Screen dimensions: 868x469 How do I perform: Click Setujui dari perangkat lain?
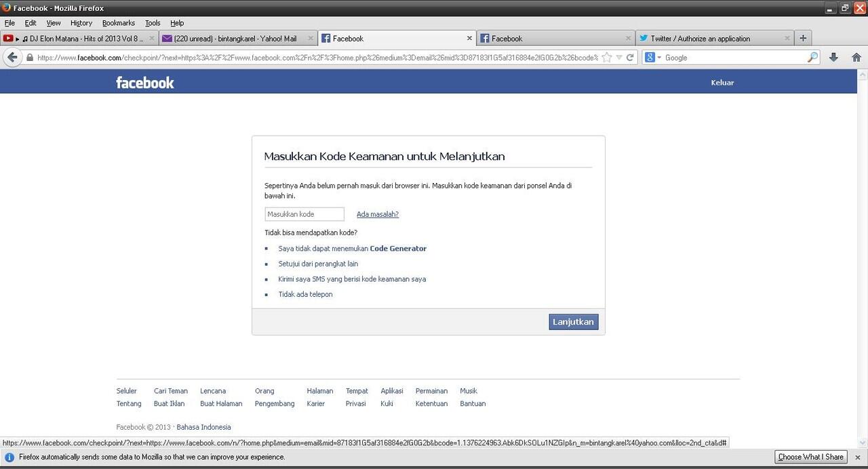click(x=318, y=264)
